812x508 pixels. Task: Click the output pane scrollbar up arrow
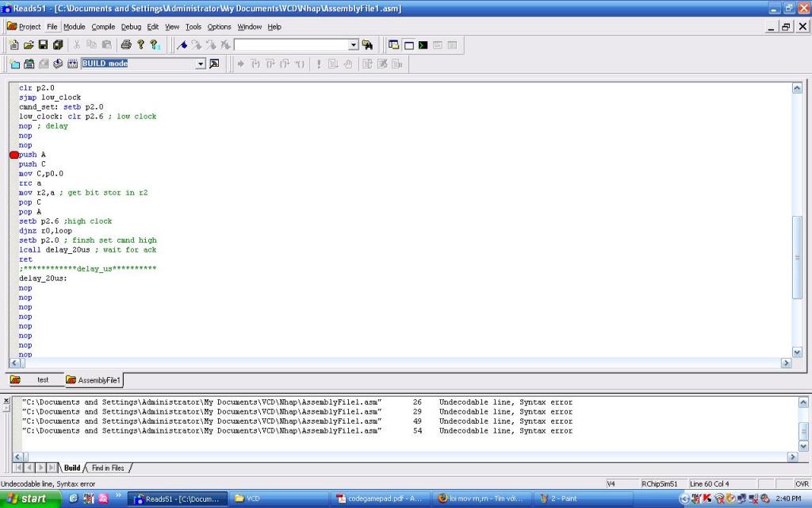click(803, 402)
